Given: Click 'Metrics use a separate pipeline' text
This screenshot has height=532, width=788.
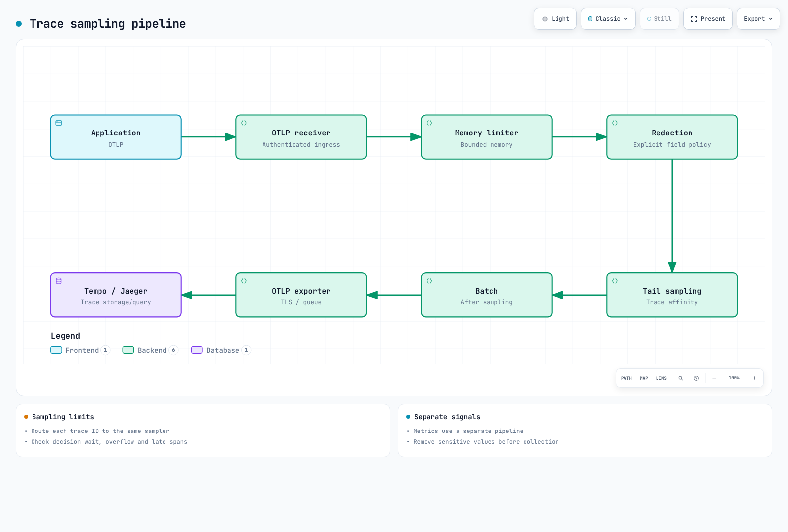Looking at the screenshot, I should 468,431.
